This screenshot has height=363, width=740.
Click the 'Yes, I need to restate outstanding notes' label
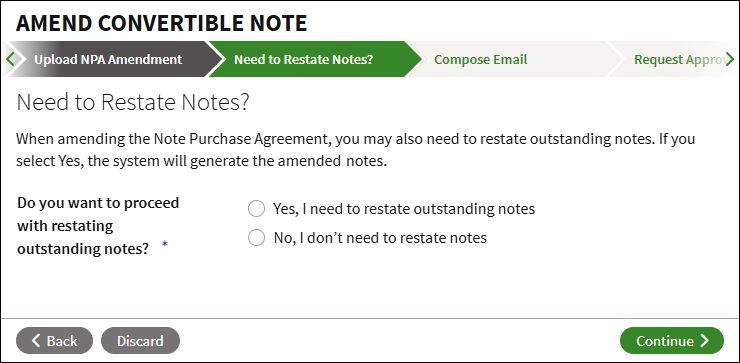point(404,209)
